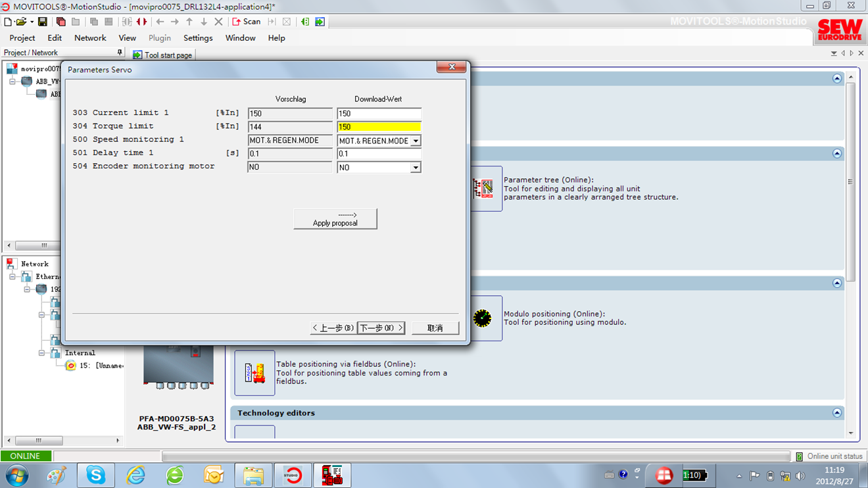
Task: Click the red switch-to-offline mode toolbar icon
Action: pos(141,22)
